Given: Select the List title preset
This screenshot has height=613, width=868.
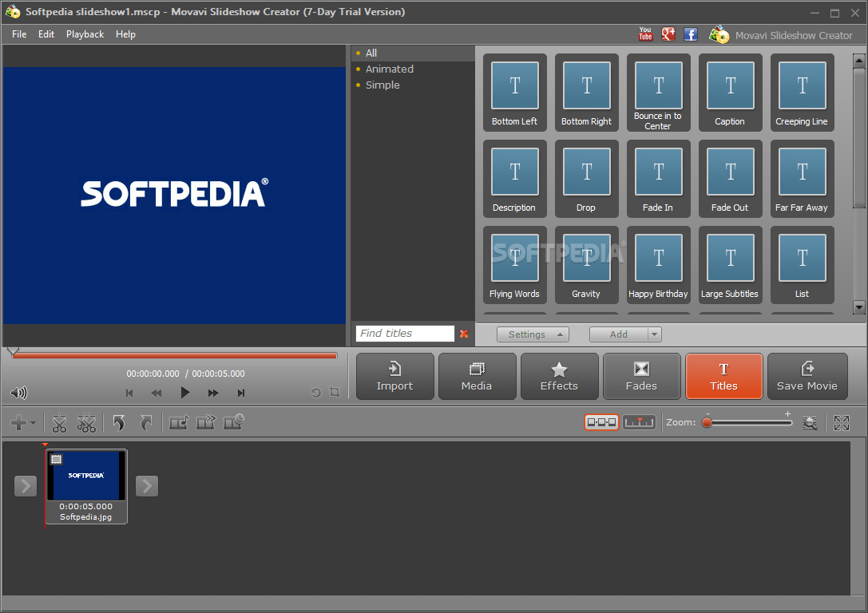Looking at the screenshot, I should click(803, 265).
